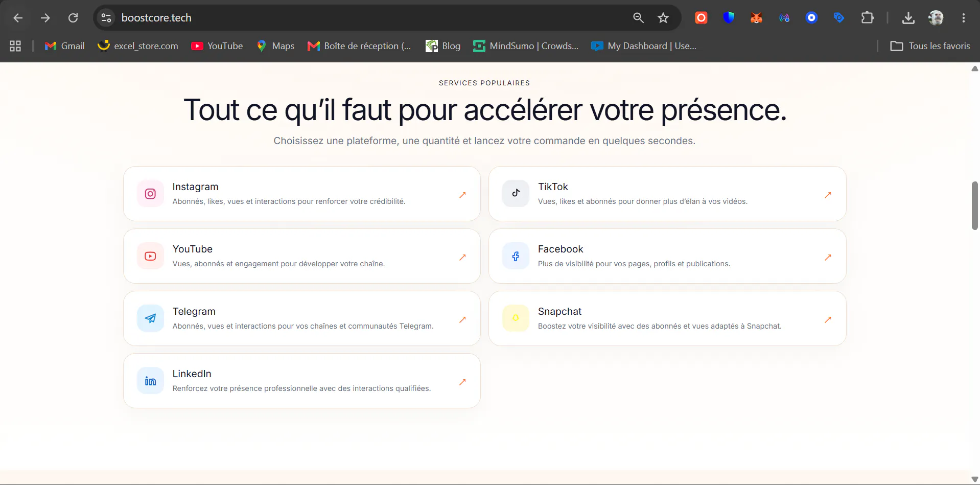Go forward in browser history
The image size is (980, 485).
point(45,18)
